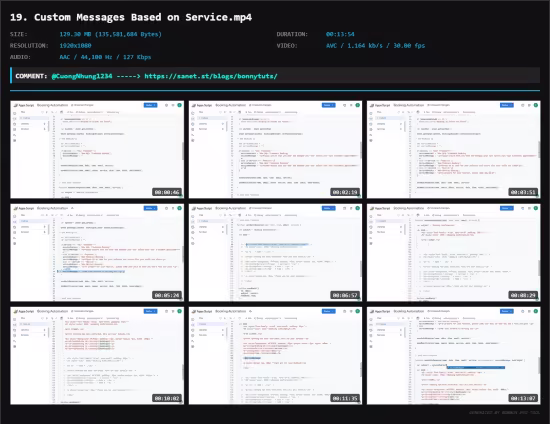
Task: Click the blue Deploy button in the 00:03:51 frame
Action: (x=507, y=105)
